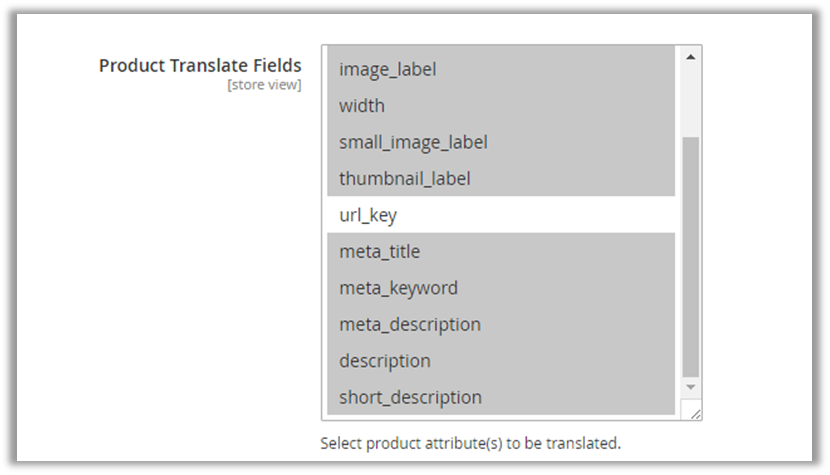830x475 pixels.
Task: Click the [store view] scope label
Action: click(x=264, y=85)
